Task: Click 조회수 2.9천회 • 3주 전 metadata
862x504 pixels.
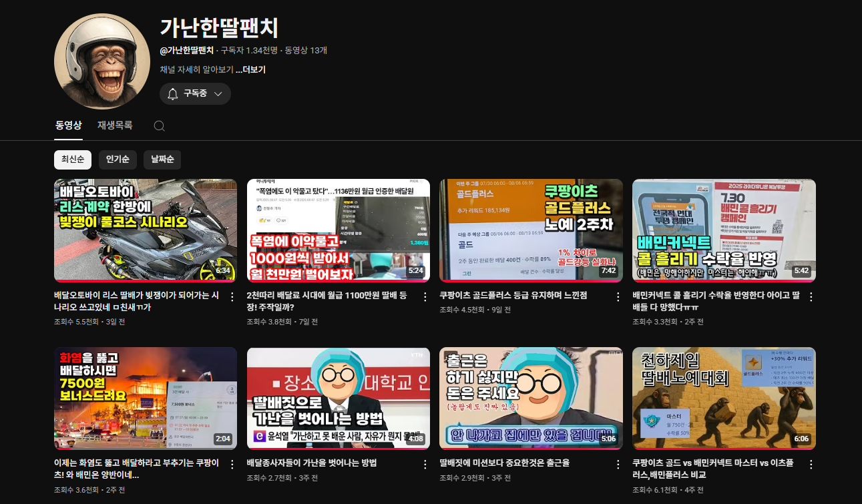Action: click(475, 478)
